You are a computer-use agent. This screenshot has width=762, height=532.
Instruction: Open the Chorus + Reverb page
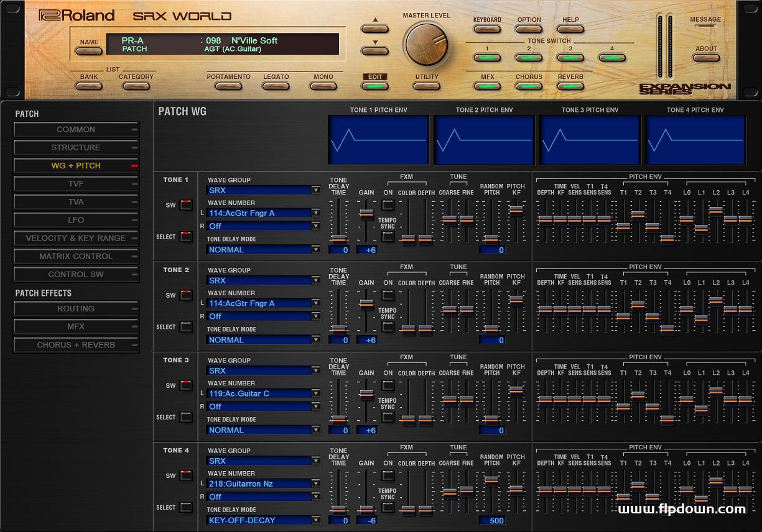click(76, 345)
